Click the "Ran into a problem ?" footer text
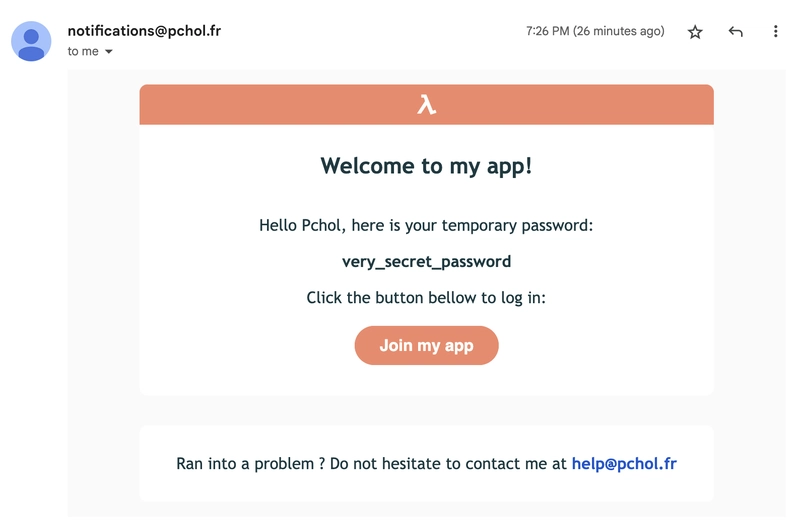This screenshot has height=532, width=800. click(251, 464)
